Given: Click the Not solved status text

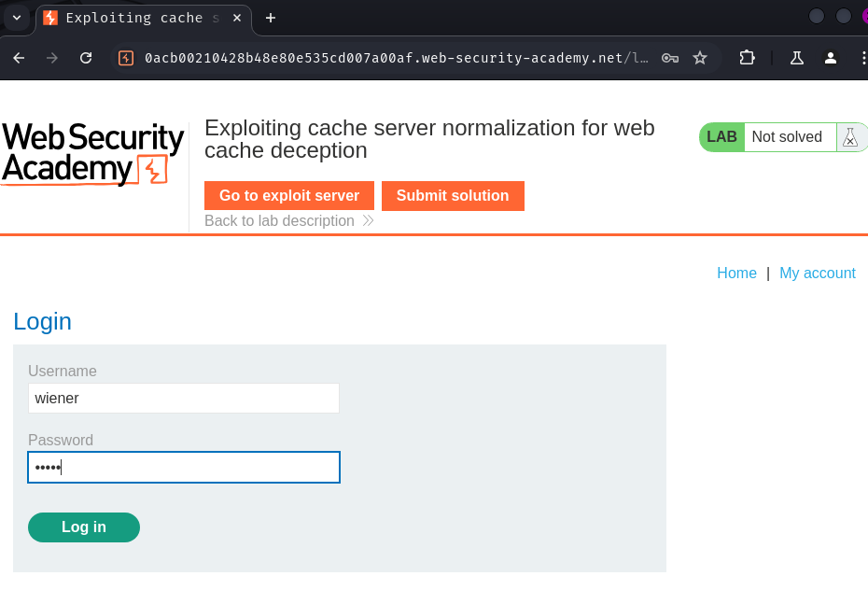Looking at the screenshot, I should 787,136.
